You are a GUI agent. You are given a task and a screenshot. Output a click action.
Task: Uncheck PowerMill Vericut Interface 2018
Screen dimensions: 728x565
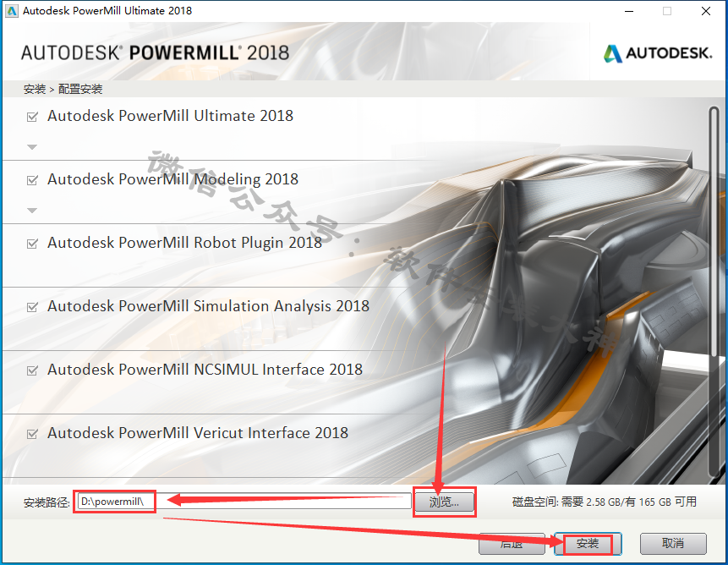click(x=32, y=434)
